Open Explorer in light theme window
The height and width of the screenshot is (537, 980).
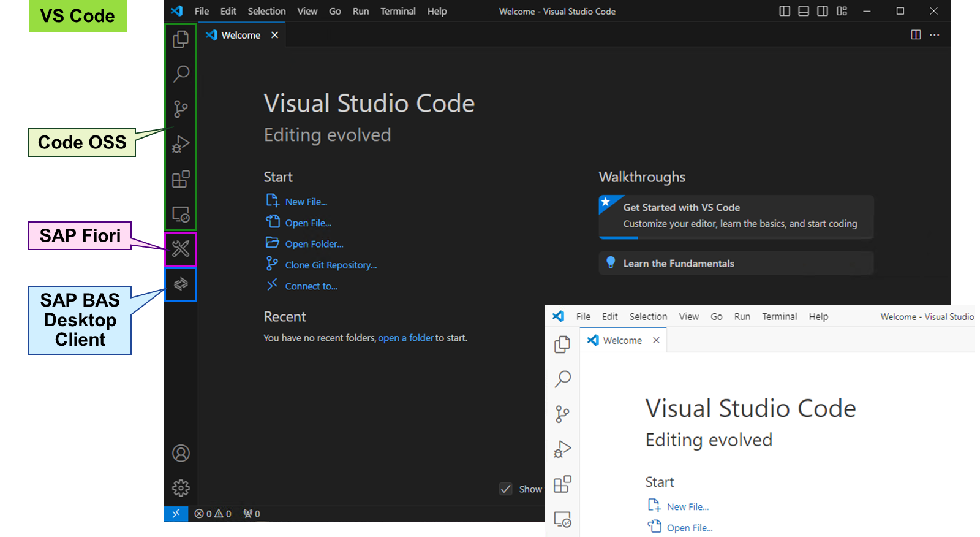562,345
